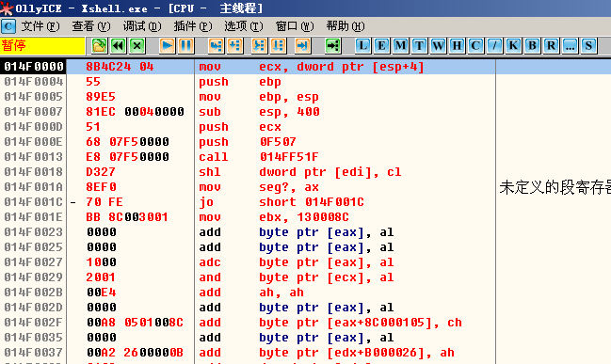Open Threads window with T button
Image resolution: width=611 pixels, height=364 pixels.
pyautogui.click(x=419, y=46)
